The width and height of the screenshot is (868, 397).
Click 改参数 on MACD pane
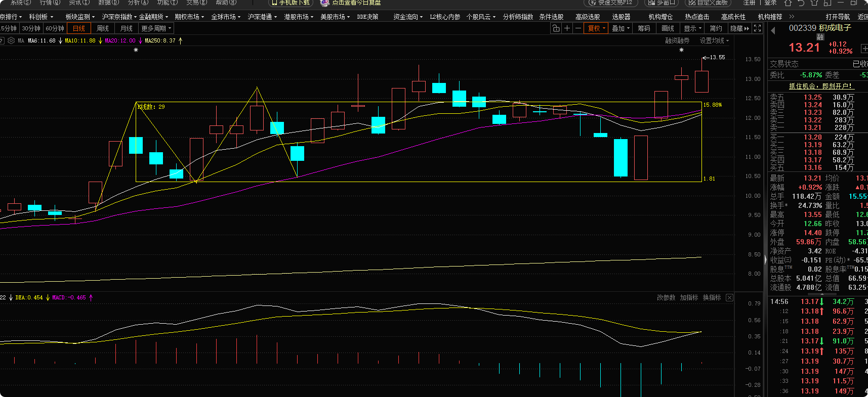(666, 297)
